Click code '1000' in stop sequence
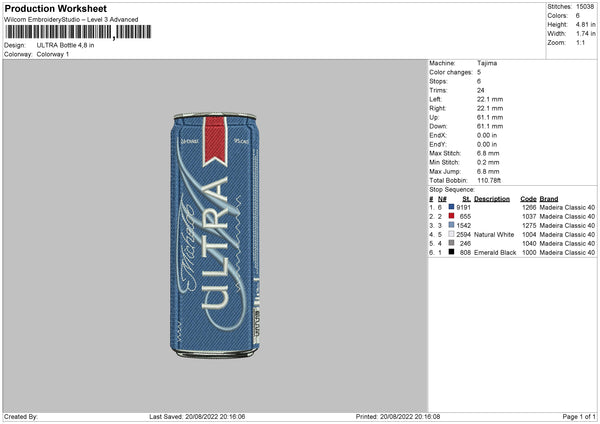 coord(529,253)
